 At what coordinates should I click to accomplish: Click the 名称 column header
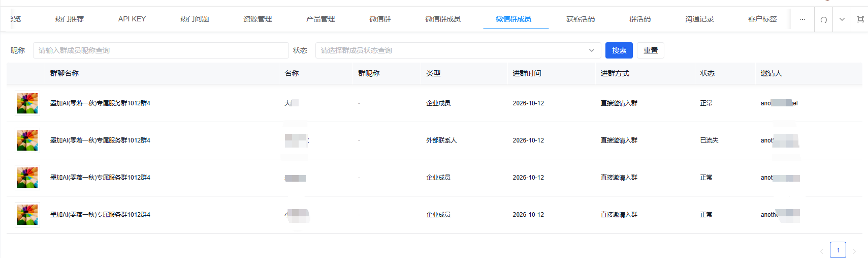[292, 73]
